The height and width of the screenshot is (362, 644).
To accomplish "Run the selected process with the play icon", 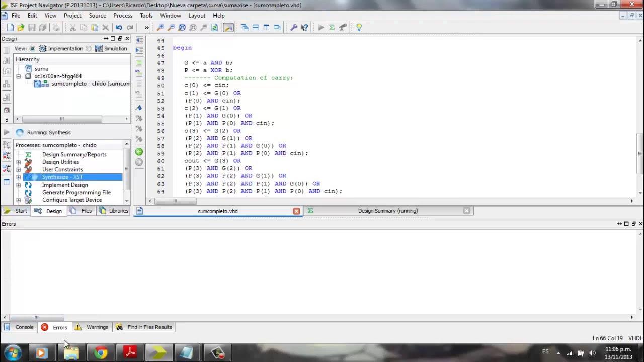I will [320, 27].
